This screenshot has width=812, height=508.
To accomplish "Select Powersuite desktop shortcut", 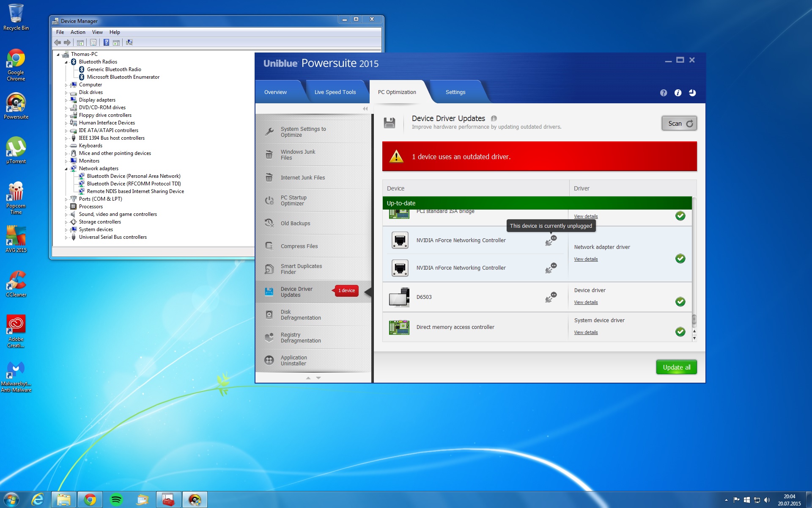I will point(16,106).
